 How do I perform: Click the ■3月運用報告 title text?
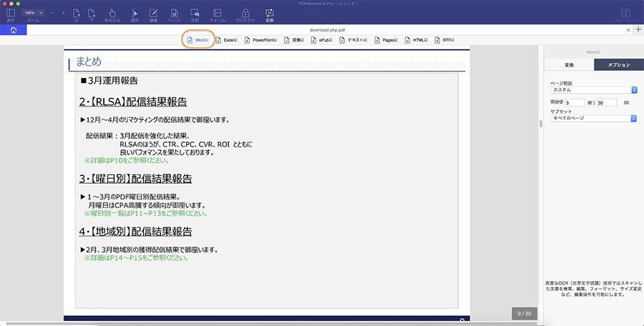click(x=109, y=81)
